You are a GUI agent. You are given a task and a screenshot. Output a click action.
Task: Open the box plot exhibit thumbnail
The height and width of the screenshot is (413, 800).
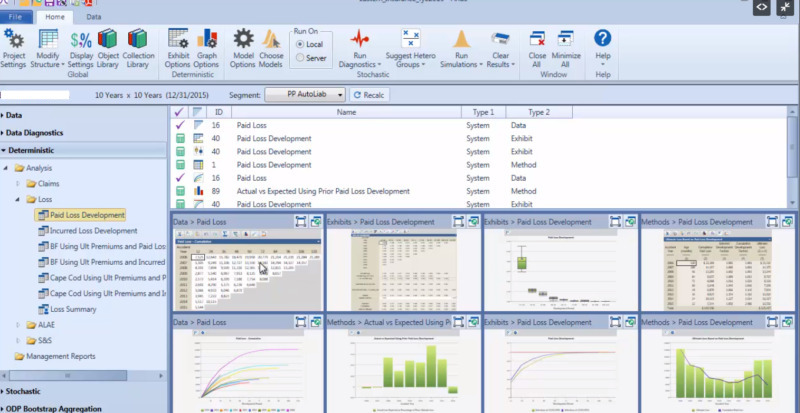(x=561, y=270)
